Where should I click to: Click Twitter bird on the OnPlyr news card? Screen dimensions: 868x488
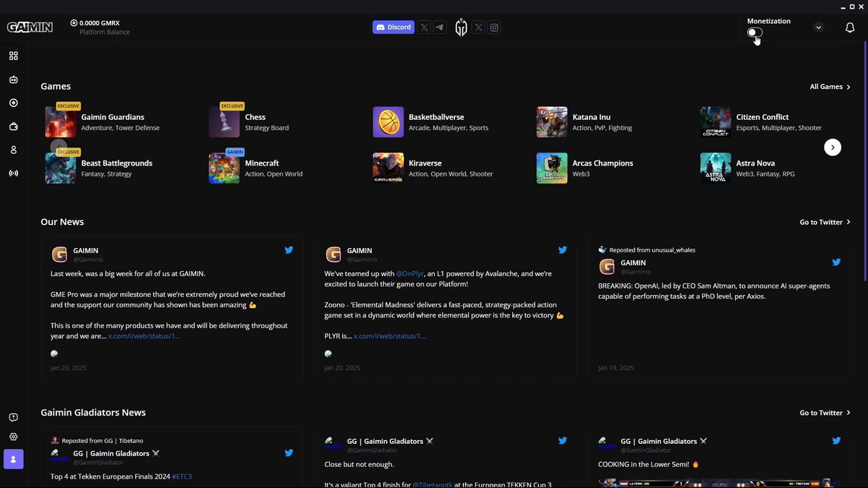562,250
